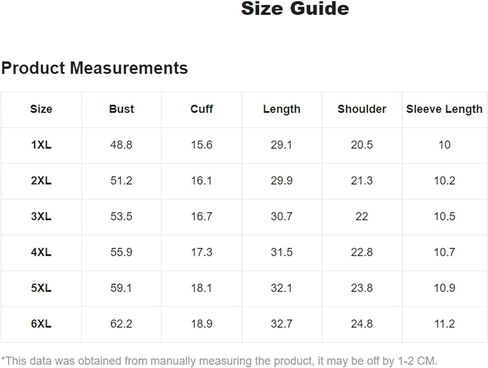Click the Shoulder column header

362,109
